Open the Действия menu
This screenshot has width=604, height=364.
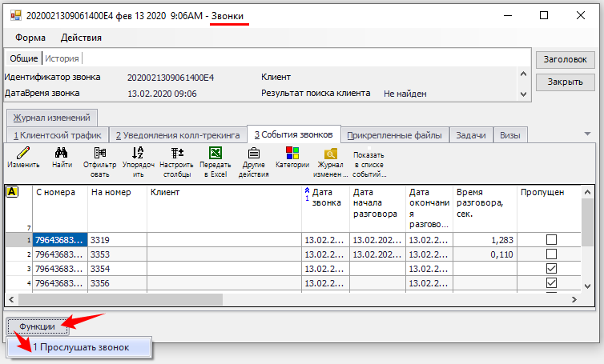click(x=81, y=38)
